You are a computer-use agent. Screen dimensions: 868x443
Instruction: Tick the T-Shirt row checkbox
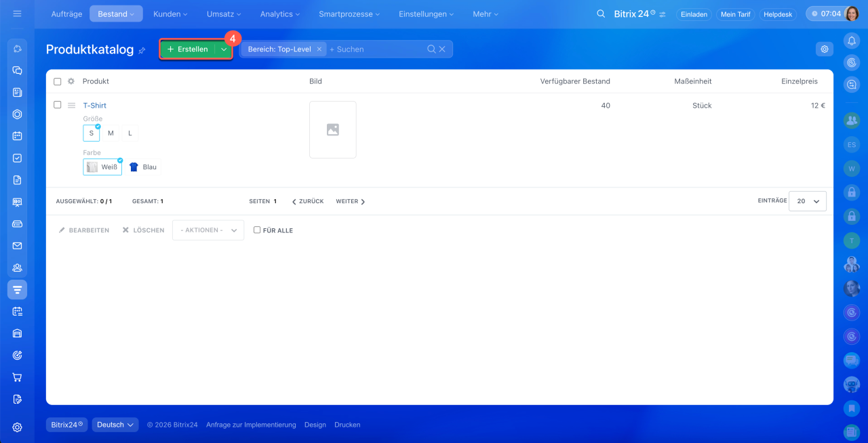point(58,105)
